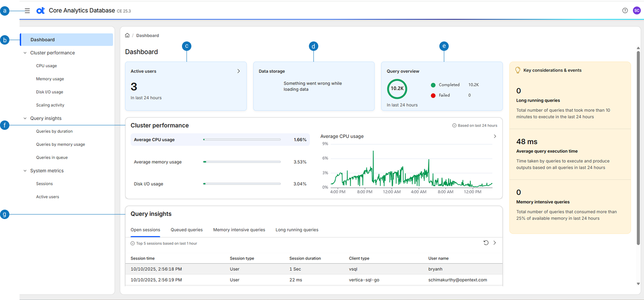
Task: Click the OpenText logo in header
Action: tap(41, 11)
